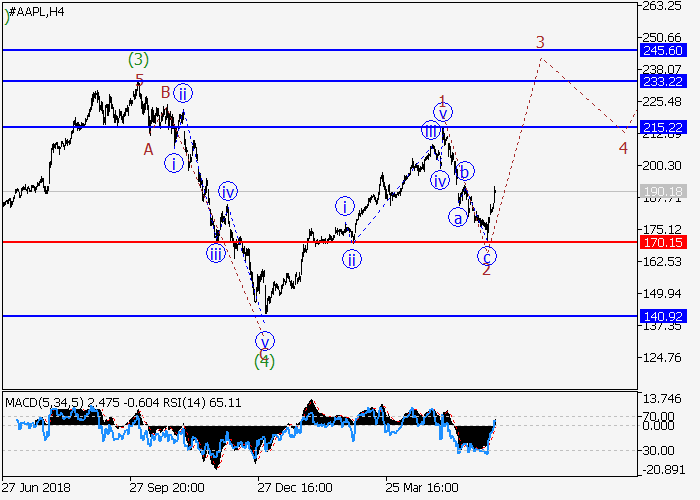Click the circled 'b' wave marker
Screen dimensions: 700x500
pyautogui.click(x=465, y=171)
